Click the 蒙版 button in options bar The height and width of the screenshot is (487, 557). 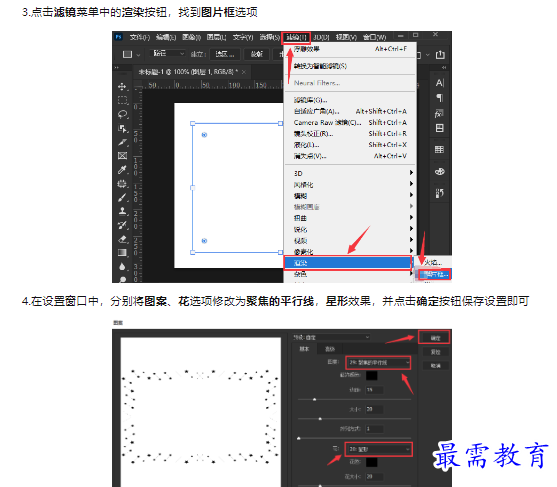pos(256,54)
